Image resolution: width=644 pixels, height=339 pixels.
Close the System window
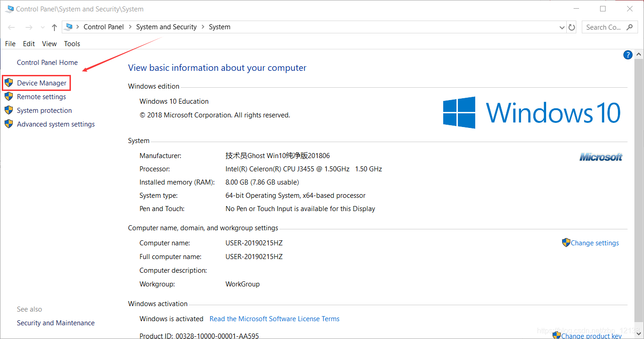click(631, 9)
